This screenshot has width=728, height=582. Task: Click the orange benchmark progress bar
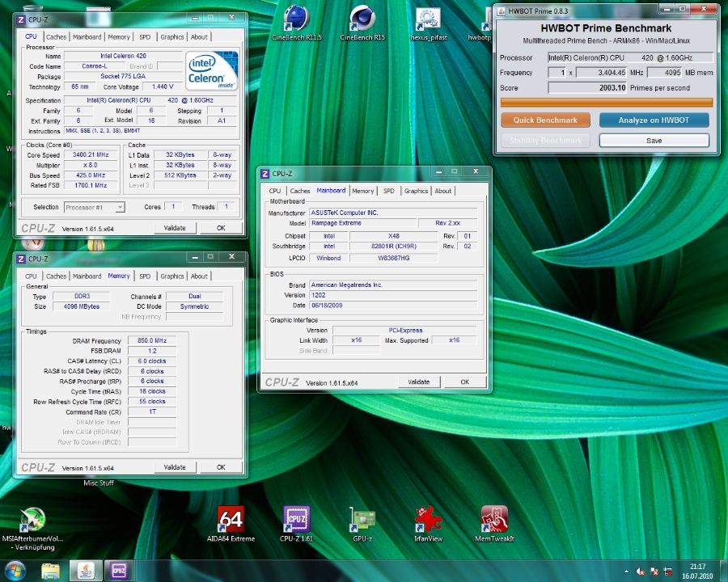click(x=607, y=102)
